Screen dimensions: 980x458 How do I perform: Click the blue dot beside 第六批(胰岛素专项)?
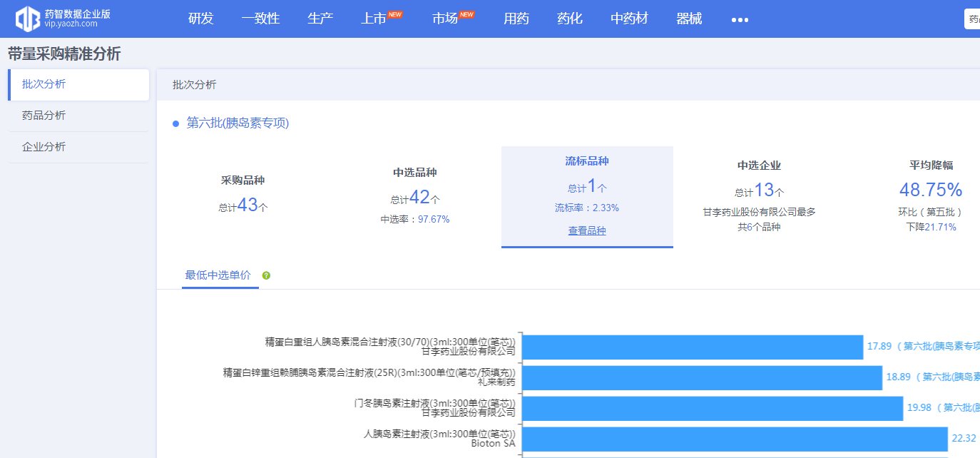(x=175, y=123)
